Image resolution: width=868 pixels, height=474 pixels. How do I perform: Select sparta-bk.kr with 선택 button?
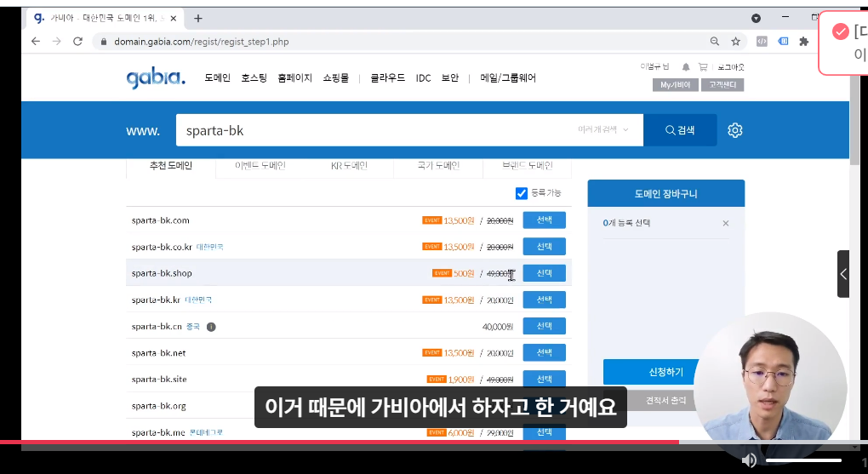(544, 300)
